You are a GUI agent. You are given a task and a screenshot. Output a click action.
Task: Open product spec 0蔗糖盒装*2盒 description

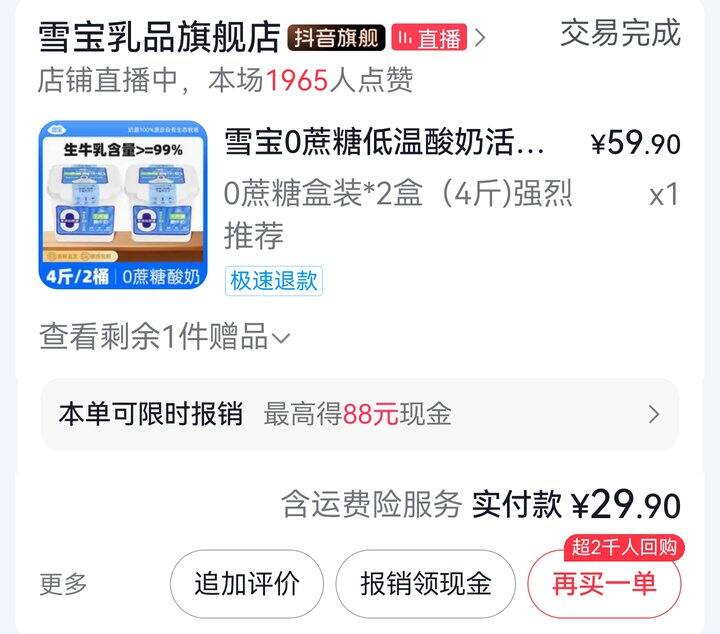(x=398, y=214)
